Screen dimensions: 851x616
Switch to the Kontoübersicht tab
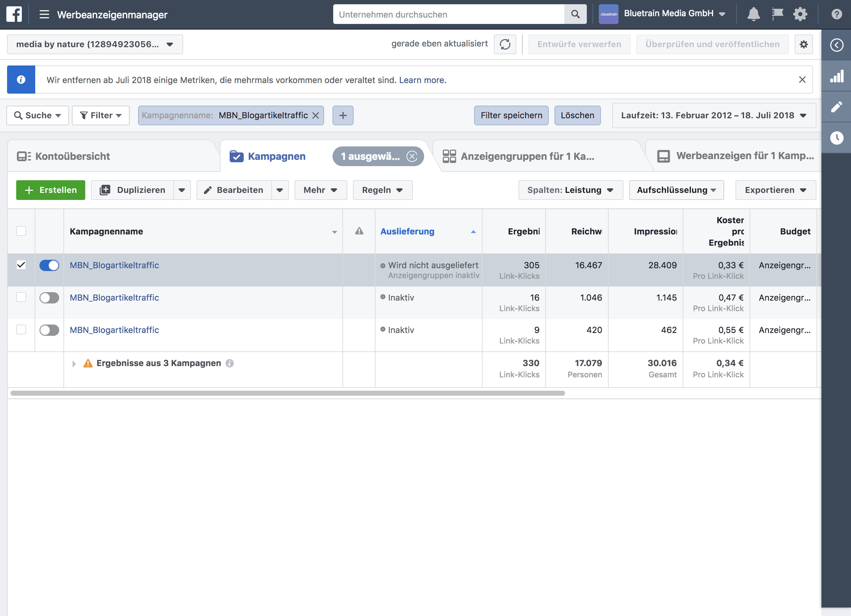[x=72, y=156]
